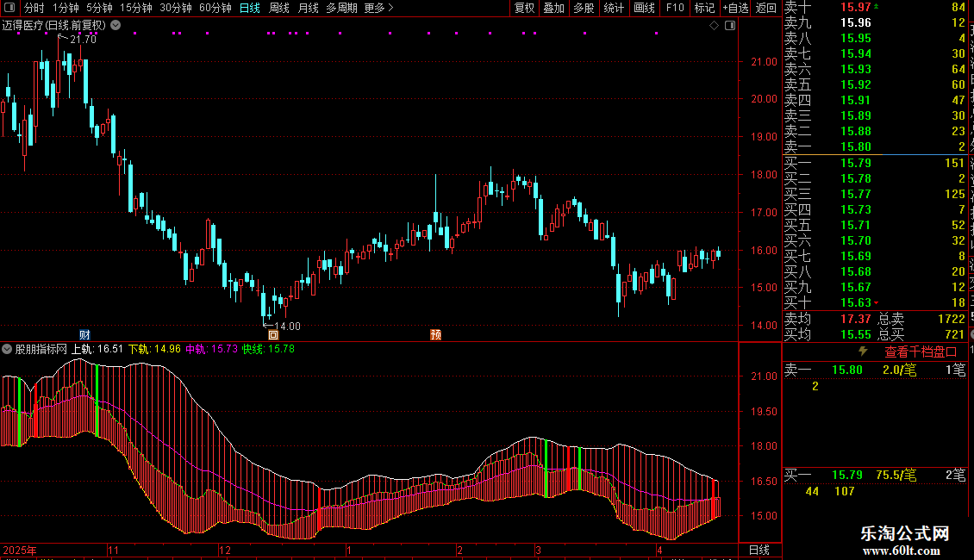Click the panel layout icon at top-left
The height and width of the screenshot is (560, 974).
point(9,8)
